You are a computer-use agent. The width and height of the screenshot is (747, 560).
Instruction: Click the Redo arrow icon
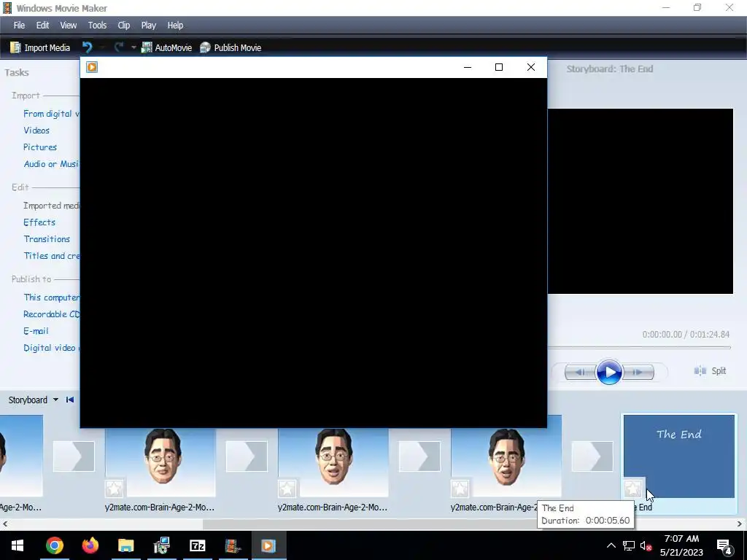click(x=119, y=47)
